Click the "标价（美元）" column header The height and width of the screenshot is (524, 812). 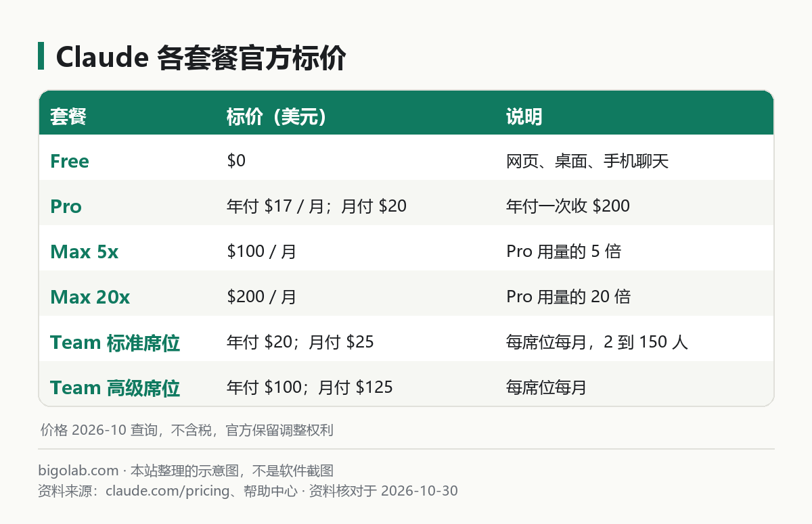click(276, 117)
